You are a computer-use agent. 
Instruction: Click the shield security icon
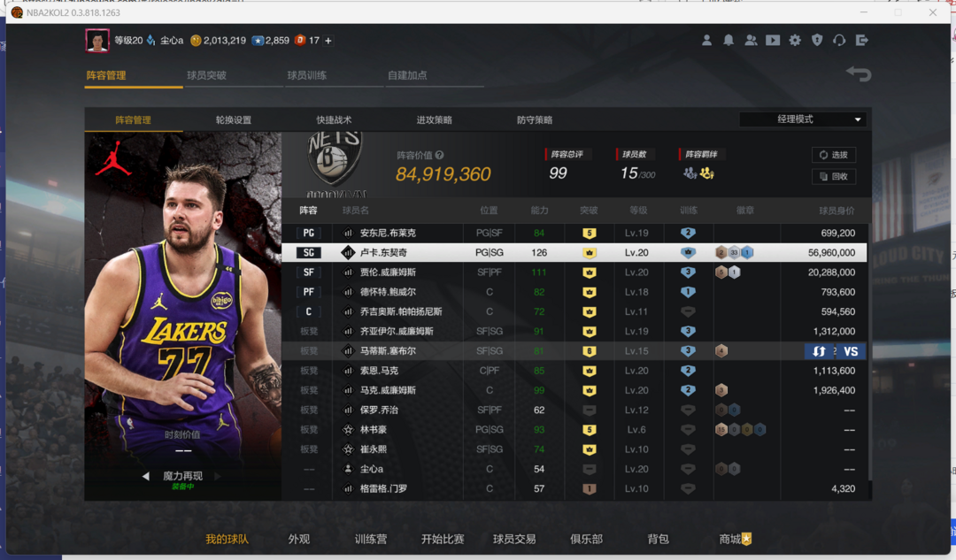(817, 40)
